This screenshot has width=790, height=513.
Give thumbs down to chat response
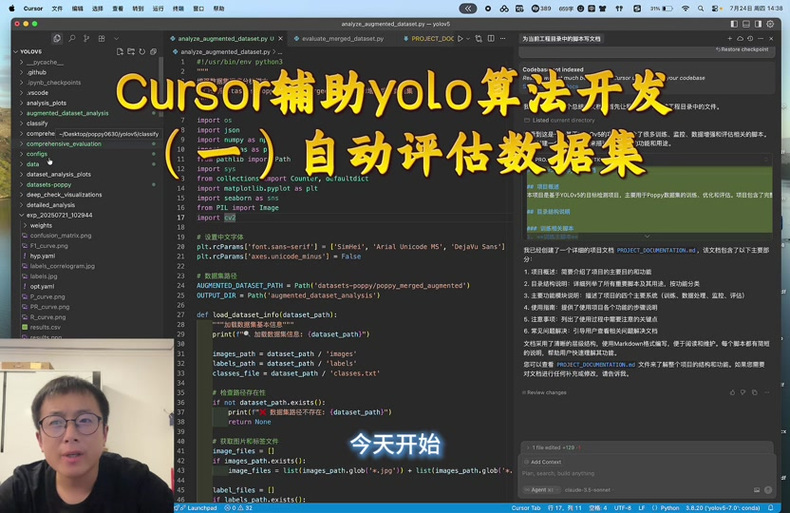pyautogui.click(x=743, y=392)
